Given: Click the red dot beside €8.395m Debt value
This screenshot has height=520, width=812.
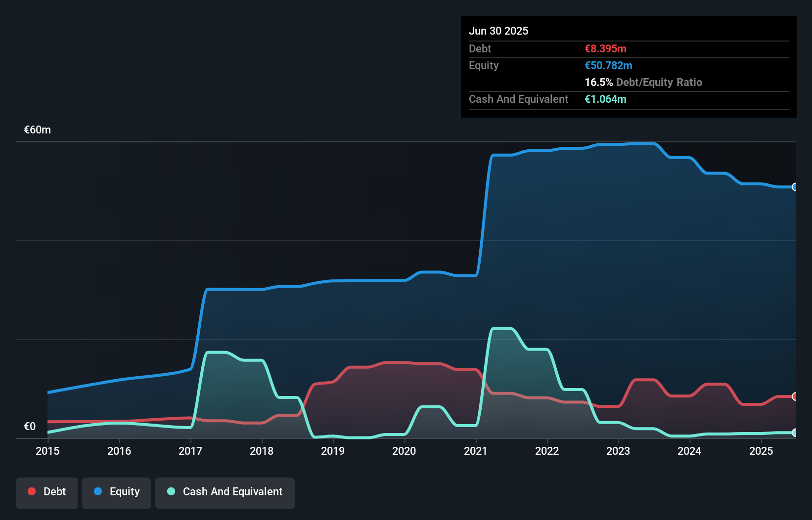Looking at the screenshot, I should 32,491.
